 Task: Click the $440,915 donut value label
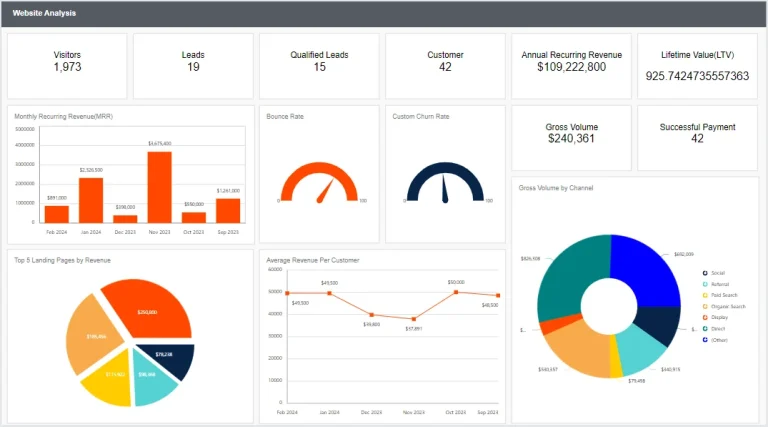pos(670,369)
